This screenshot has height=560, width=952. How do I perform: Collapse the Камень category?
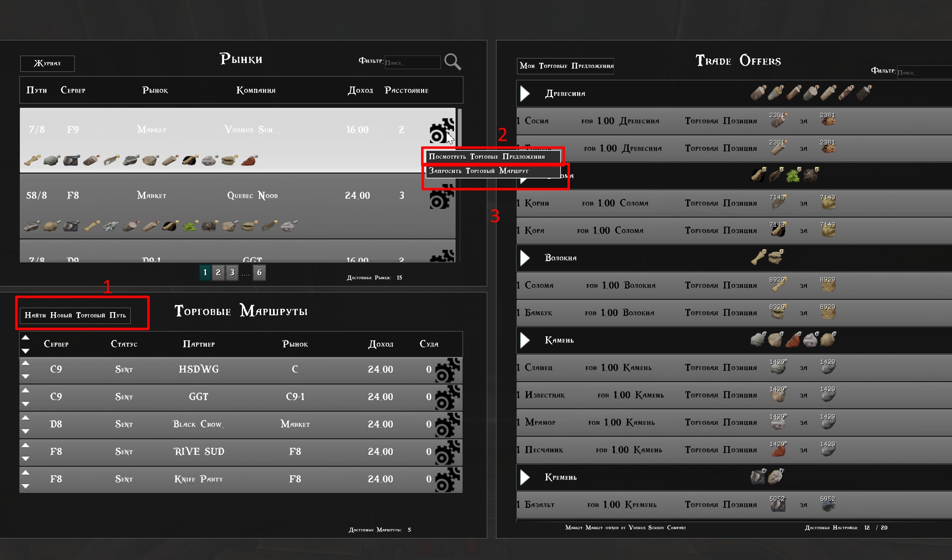[525, 340]
